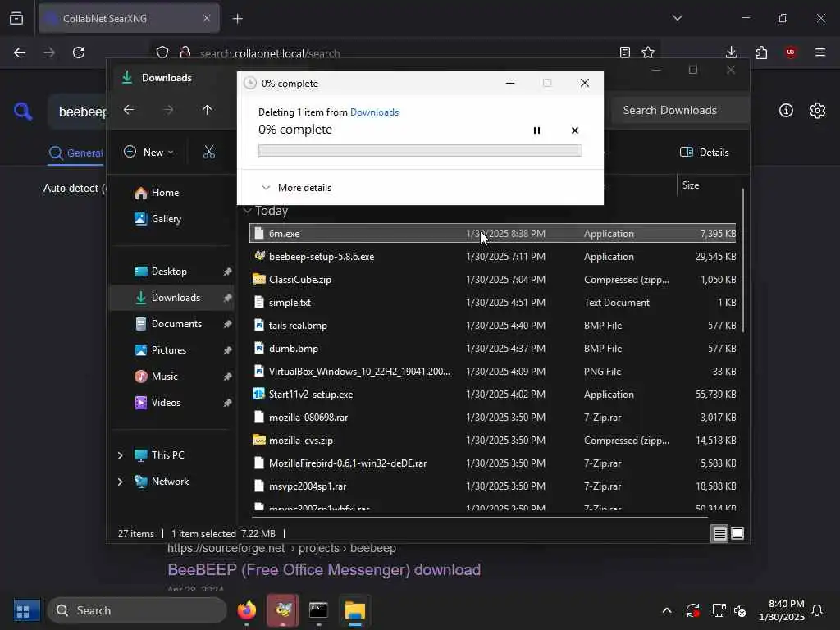Screen dimensions: 840x630
Task: Select dumb.bmp file
Action: click(x=492, y=349)
